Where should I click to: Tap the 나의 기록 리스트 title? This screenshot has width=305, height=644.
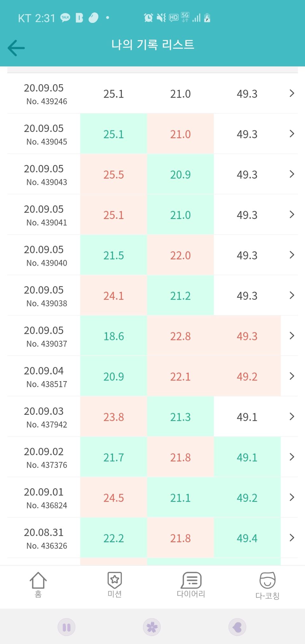coord(152,45)
